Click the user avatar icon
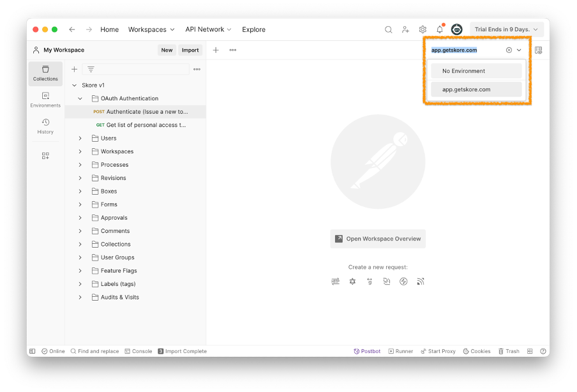 point(456,29)
